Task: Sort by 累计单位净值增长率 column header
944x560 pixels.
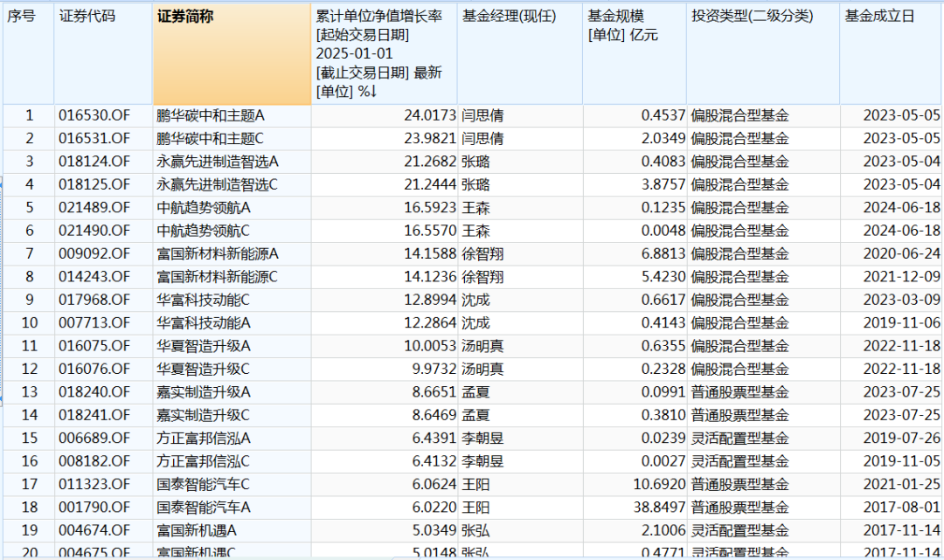Action: point(384,54)
